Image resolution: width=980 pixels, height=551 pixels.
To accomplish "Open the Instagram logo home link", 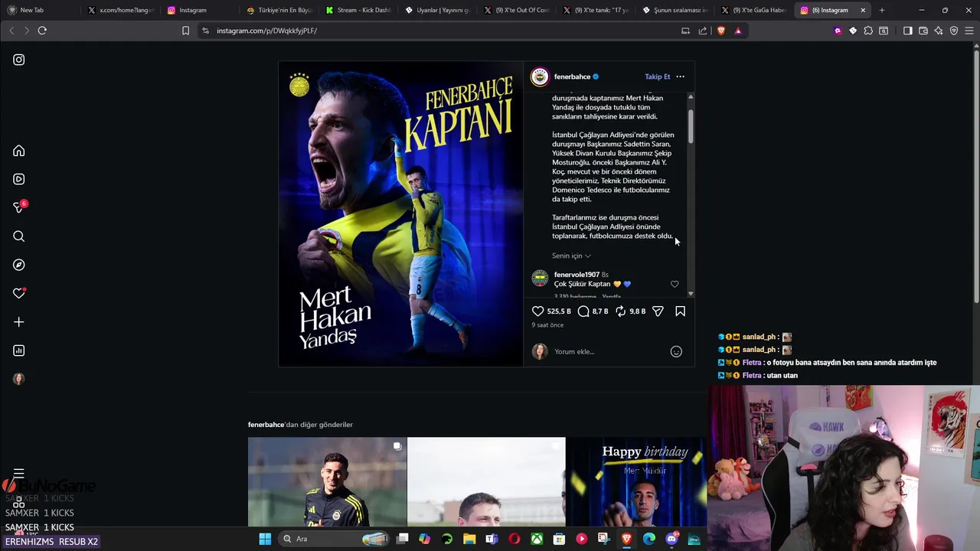I will [19, 60].
